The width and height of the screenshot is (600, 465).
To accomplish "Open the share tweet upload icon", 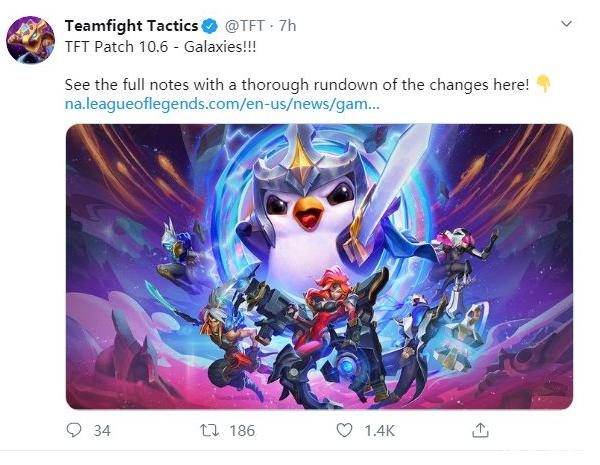I will (480, 430).
